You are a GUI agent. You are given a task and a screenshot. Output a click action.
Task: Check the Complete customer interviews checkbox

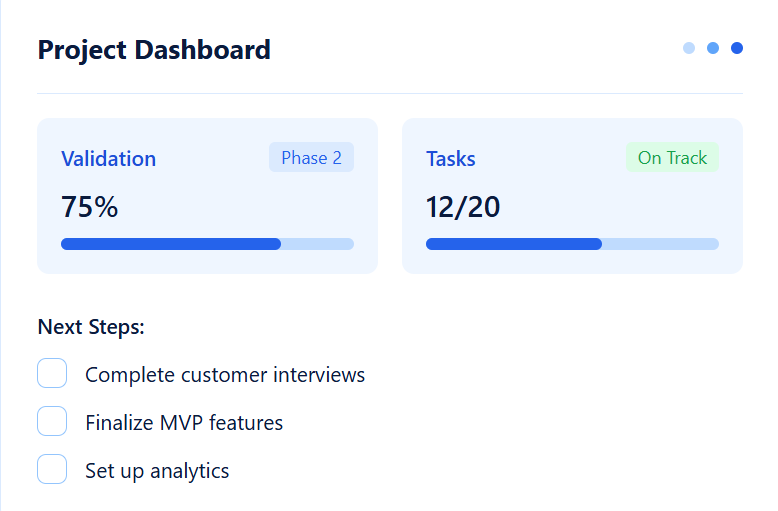52,374
